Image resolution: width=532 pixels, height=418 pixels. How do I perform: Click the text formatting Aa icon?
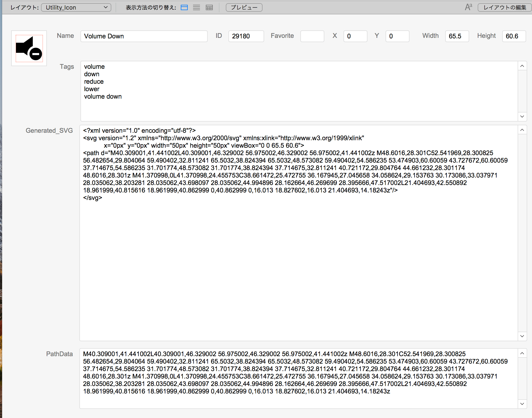click(x=468, y=7)
